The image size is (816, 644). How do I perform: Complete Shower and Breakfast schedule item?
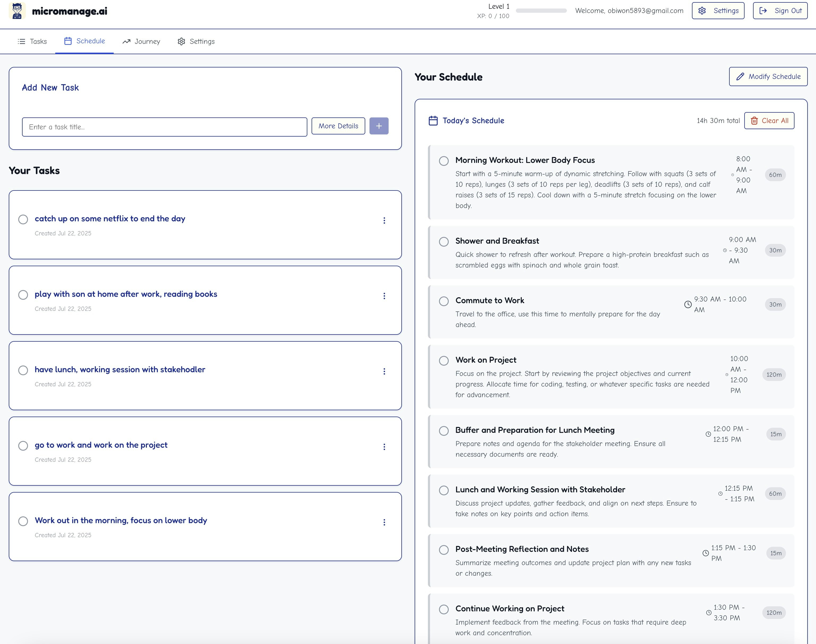[x=444, y=242]
